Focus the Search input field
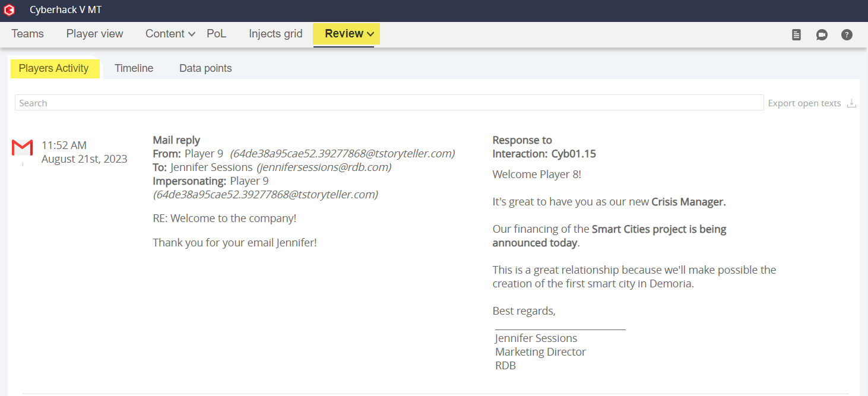 [x=389, y=103]
